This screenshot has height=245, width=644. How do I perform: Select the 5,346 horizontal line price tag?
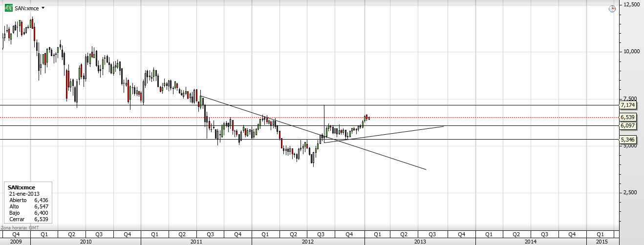click(x=627, y=139)
